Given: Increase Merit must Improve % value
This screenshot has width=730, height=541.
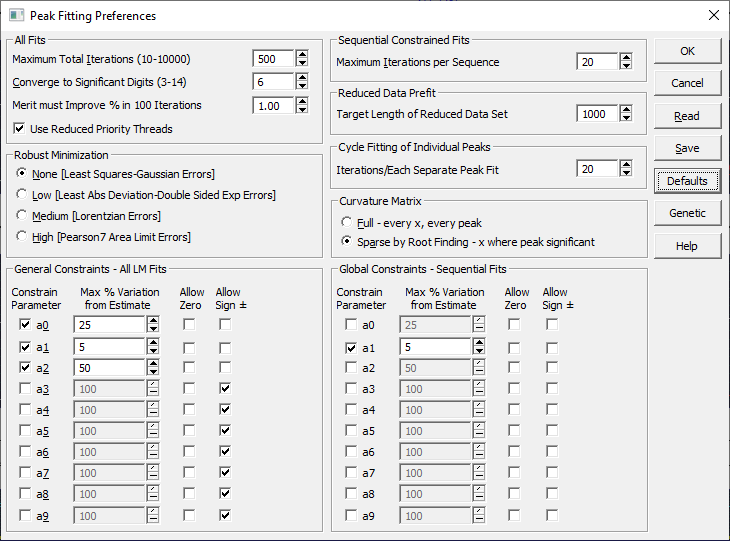Looking at the screenshot, I should coord(302,101).
